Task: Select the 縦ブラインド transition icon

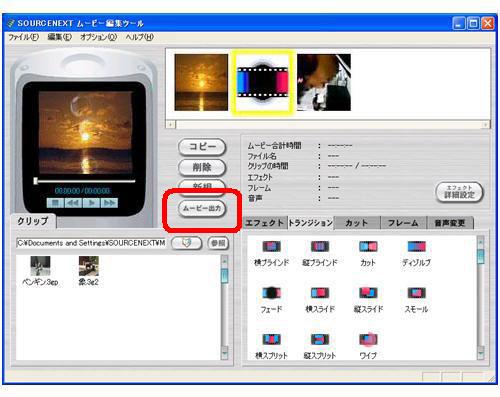Action: coord(320,247)
